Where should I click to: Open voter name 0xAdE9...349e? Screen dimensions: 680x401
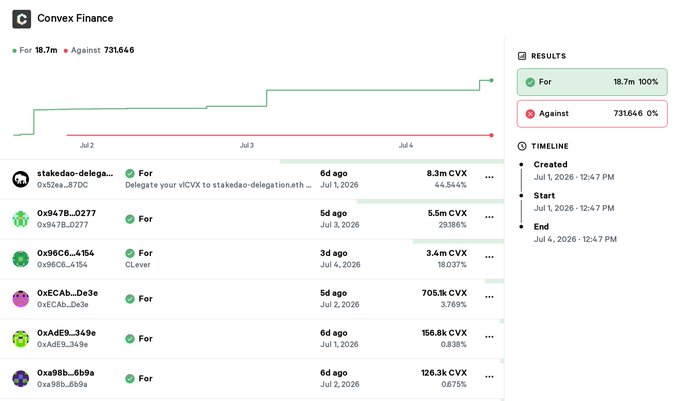pos(66,333)
